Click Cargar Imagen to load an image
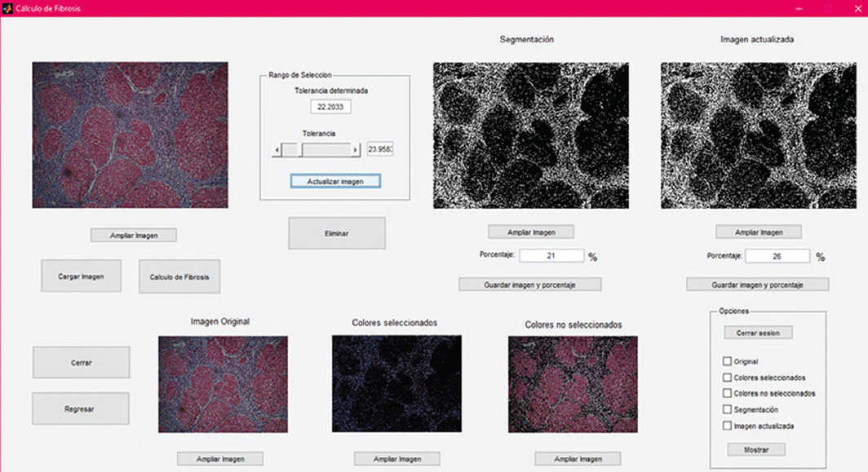The height and width of the screenshot is (472, 868). (81, 276)
